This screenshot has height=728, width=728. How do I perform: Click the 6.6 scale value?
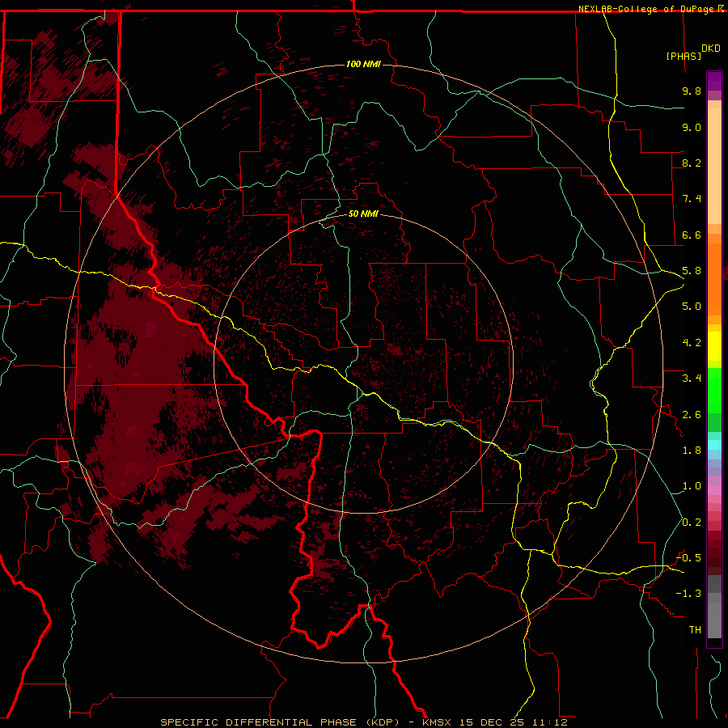point(692,235)
